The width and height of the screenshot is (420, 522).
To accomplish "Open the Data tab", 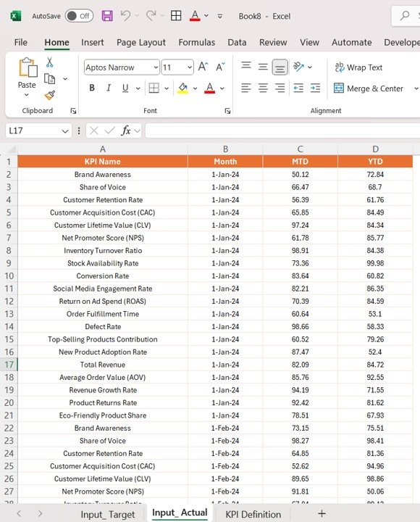I will click(x=237, y=42).
